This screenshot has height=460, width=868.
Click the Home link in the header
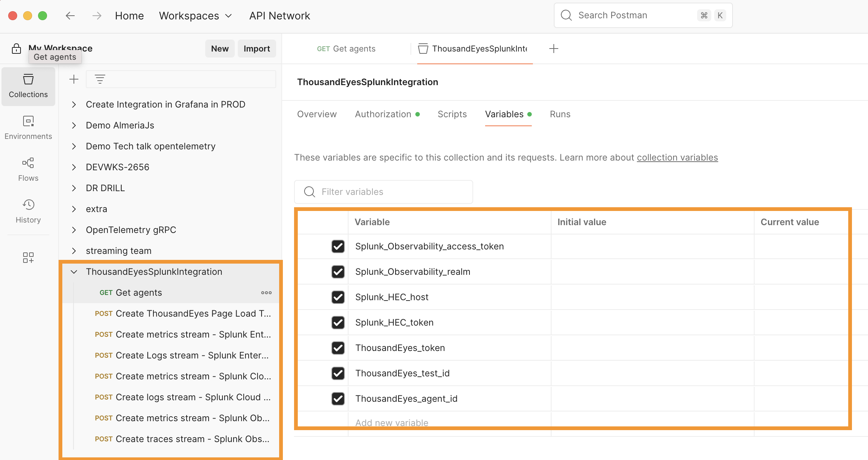coord(129,16)
